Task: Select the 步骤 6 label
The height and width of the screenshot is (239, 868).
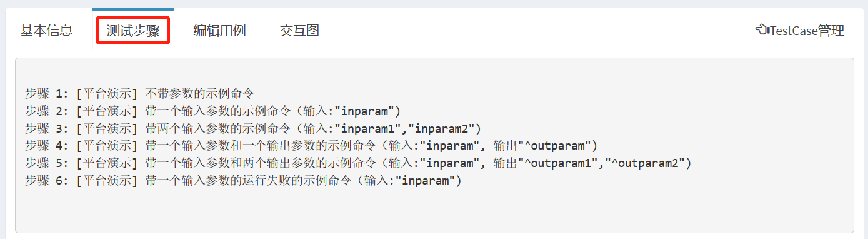Action: [x=47, y=181]
